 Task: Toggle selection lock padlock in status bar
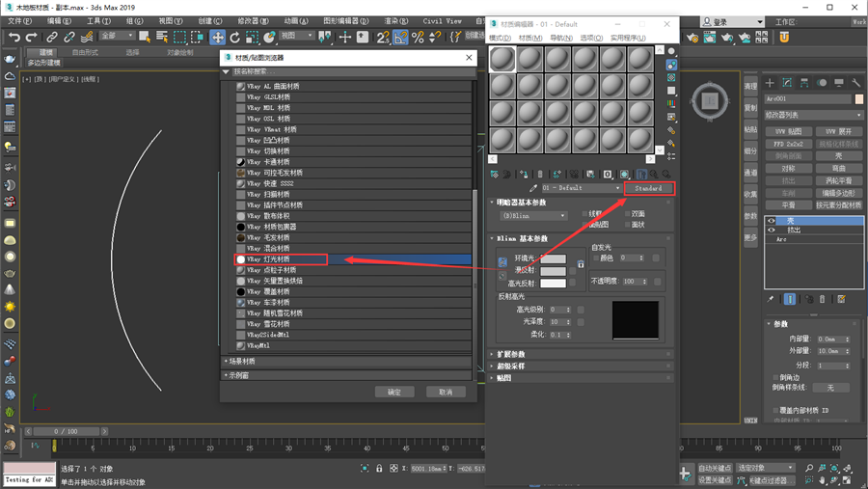tap(379, 469)
